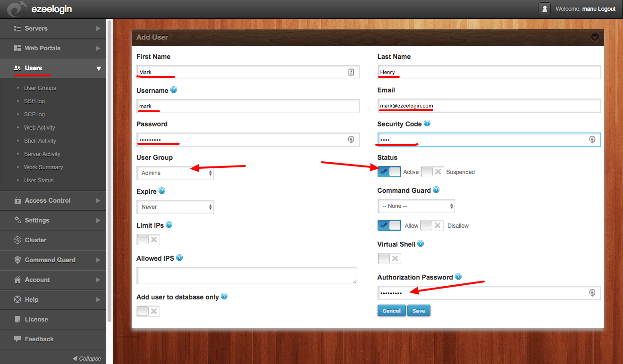Viewport: 623px width, 364px height.
Task: Click the Expire help question icon
Action: coord(162,191)
